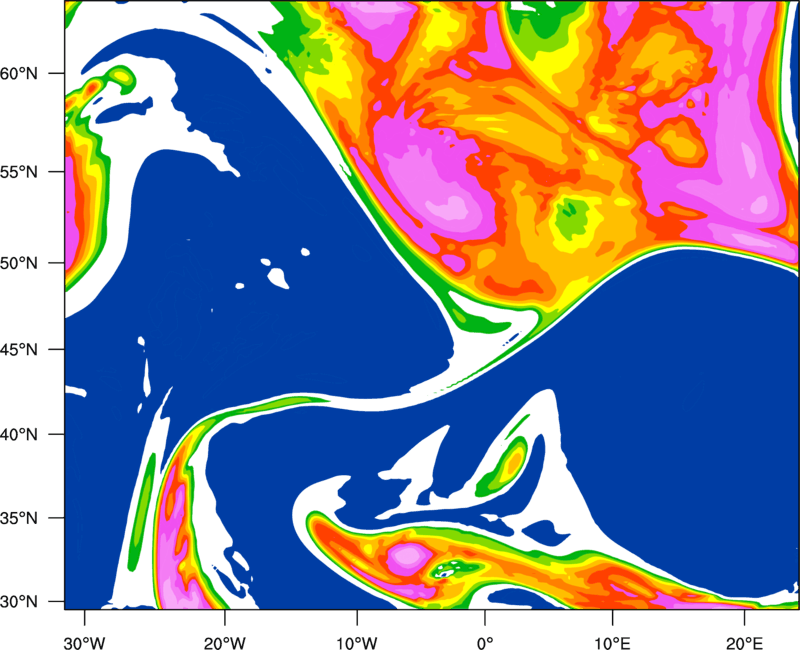Click the 45°N latitude label
Image resolution: width=800 pixels, height=650 pixels.
tap(20, 349)
